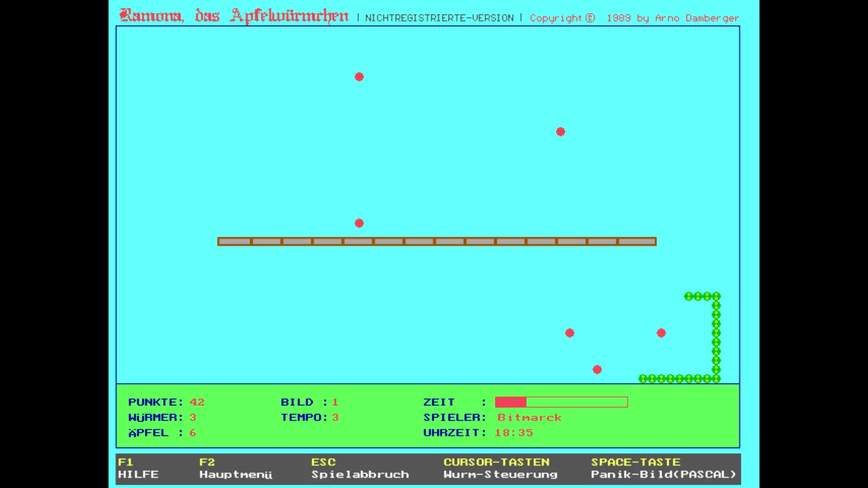
Task: Click the upper-right apple above the brick wall
Action: (560, 131)
